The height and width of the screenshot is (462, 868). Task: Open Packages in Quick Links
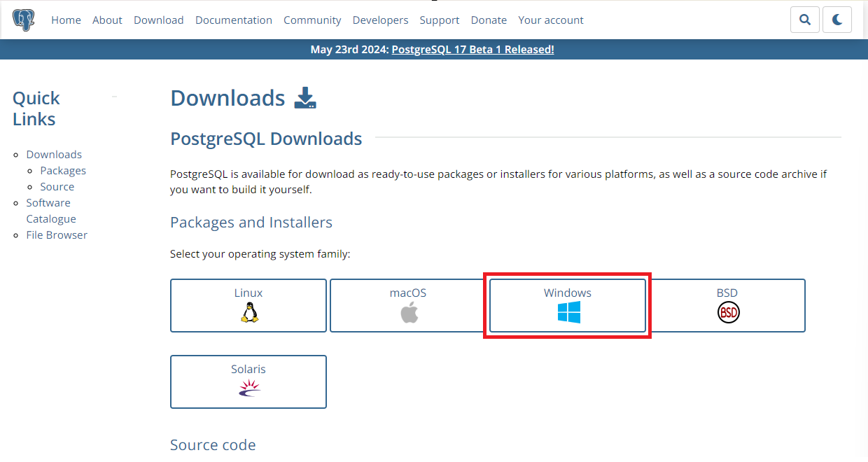click(x=63, y=170)
